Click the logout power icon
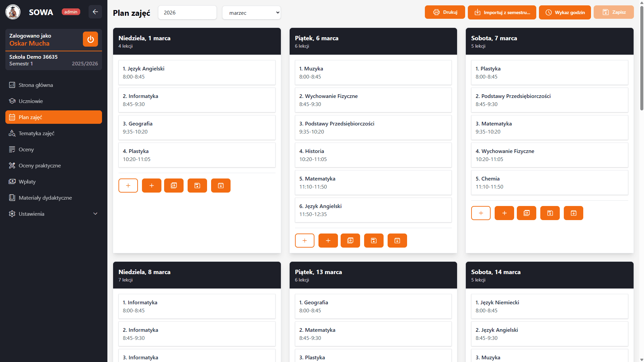 point(90,39)
